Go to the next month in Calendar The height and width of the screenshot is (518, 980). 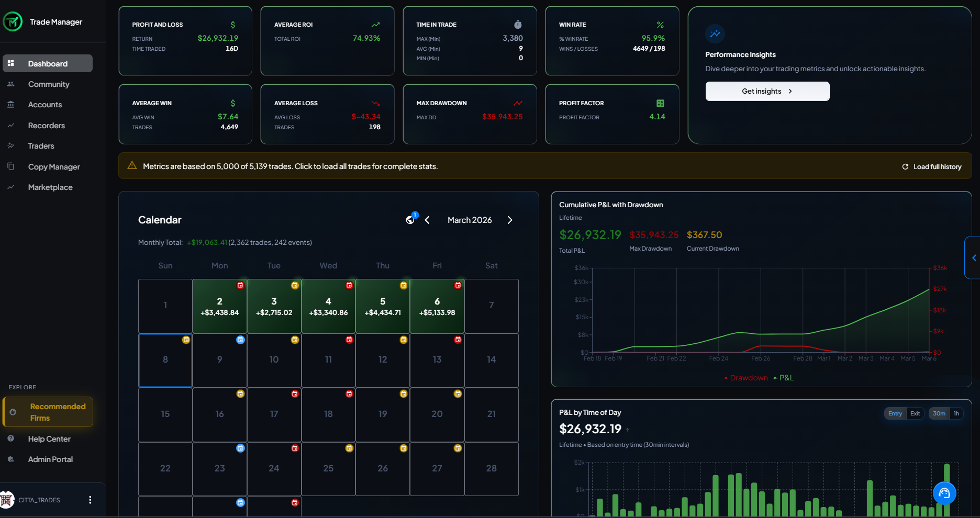509,220
